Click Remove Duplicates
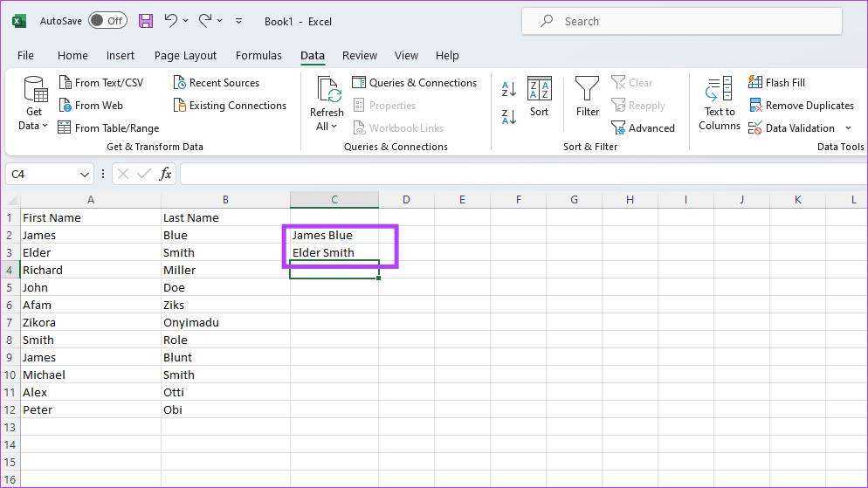The image size is (868, 488). 801,105
